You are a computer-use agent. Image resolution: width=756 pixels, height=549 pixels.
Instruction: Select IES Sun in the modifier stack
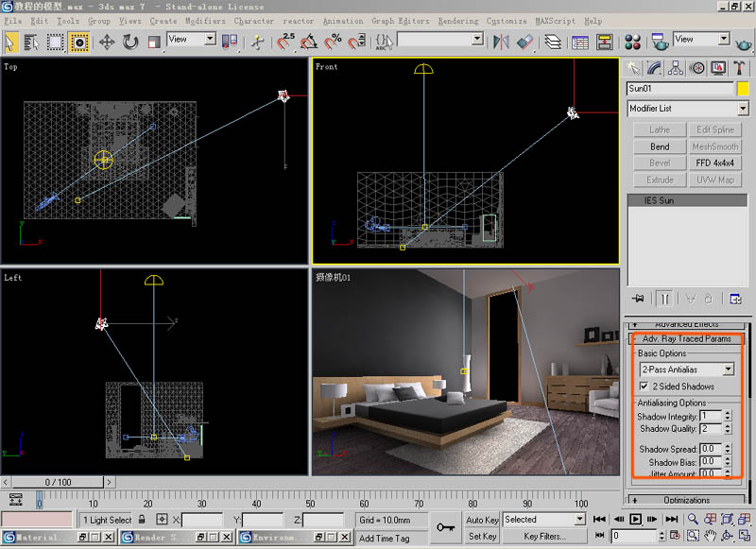click(x=688, y=200)
